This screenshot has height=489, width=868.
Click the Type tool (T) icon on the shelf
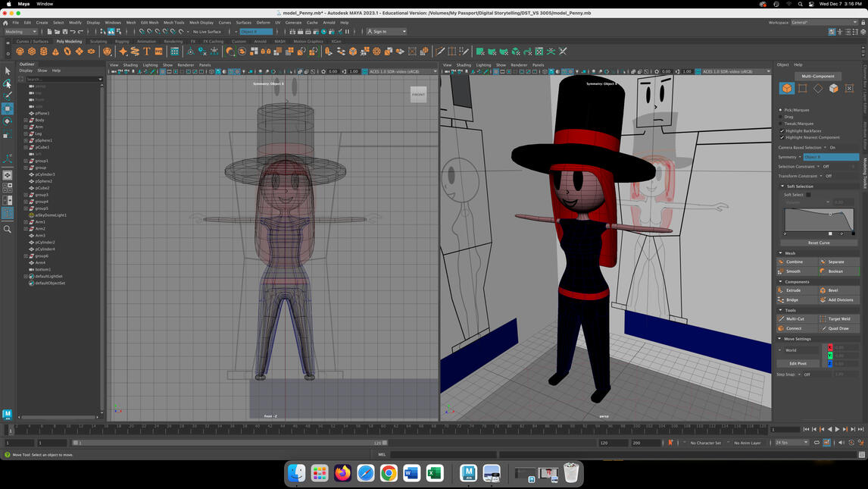[147, 52]
